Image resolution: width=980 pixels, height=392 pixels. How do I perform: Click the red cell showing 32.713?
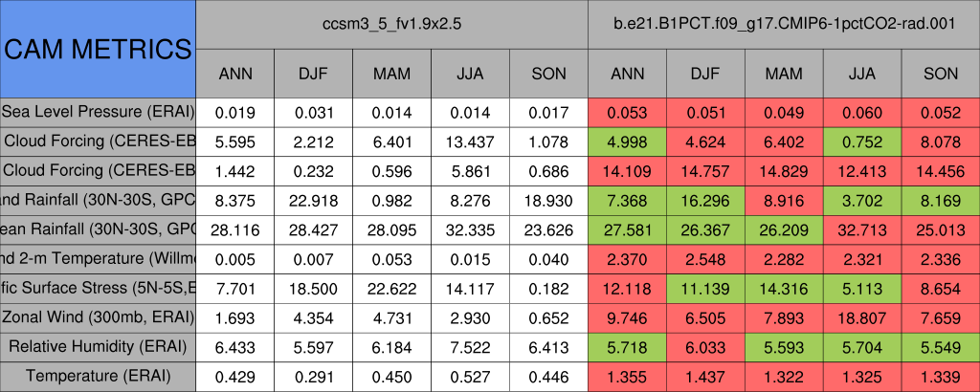[x=862, y=229]
